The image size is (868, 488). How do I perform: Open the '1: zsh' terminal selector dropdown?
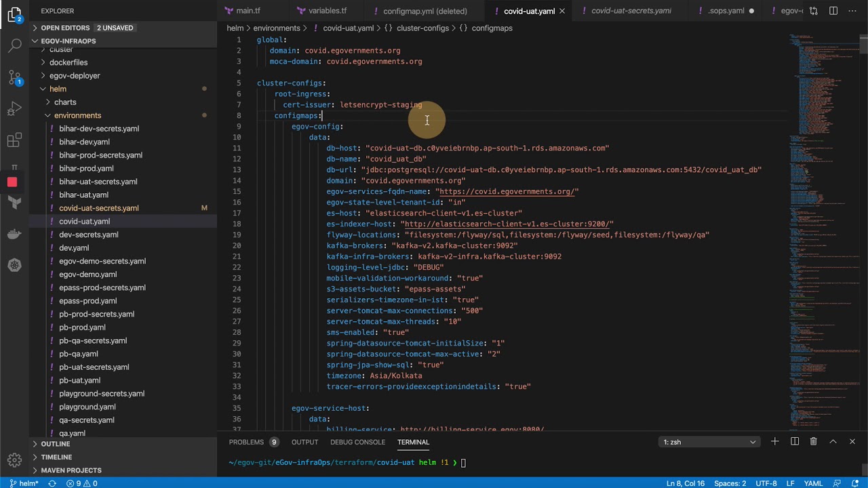[709, 442]
